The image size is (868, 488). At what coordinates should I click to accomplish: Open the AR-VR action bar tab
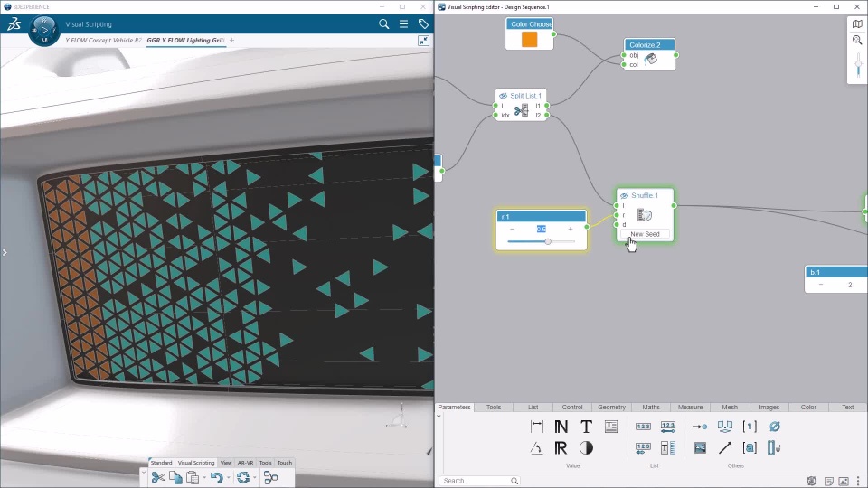(x=245, y=463)
